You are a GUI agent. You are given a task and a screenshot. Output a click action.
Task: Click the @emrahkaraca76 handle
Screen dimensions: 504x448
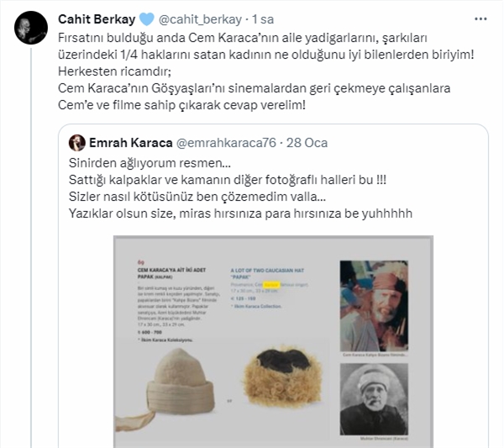(x=226, y=143)
